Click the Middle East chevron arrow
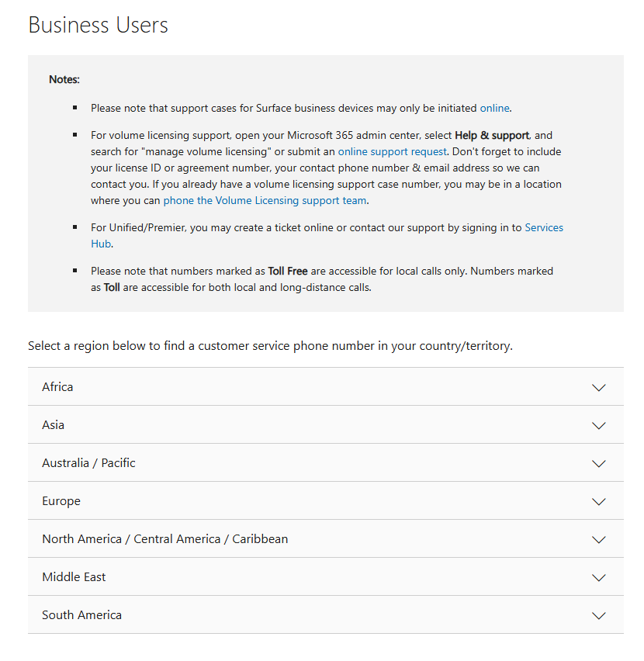Screen dimensions: 644x661 point(598,577)
